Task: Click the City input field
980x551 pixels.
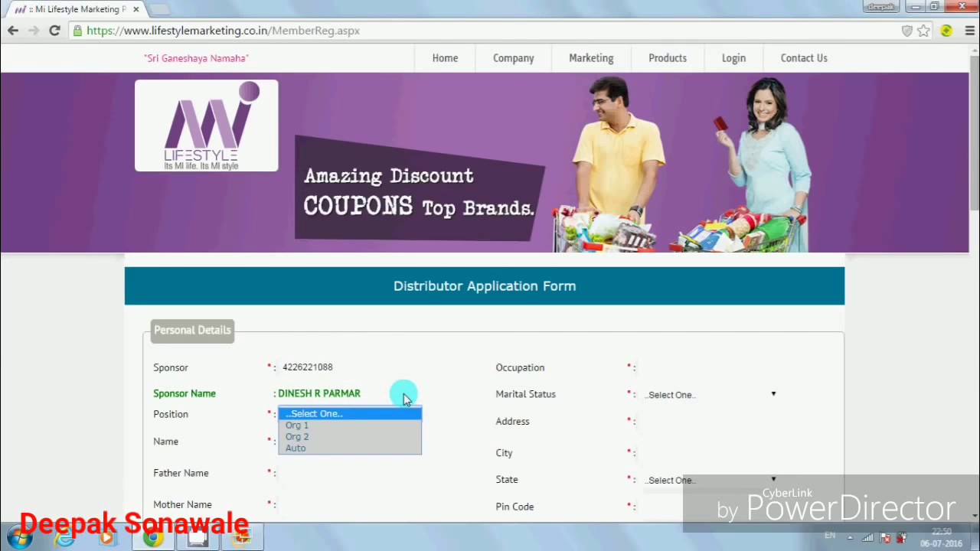Action: tap(710, 453)
